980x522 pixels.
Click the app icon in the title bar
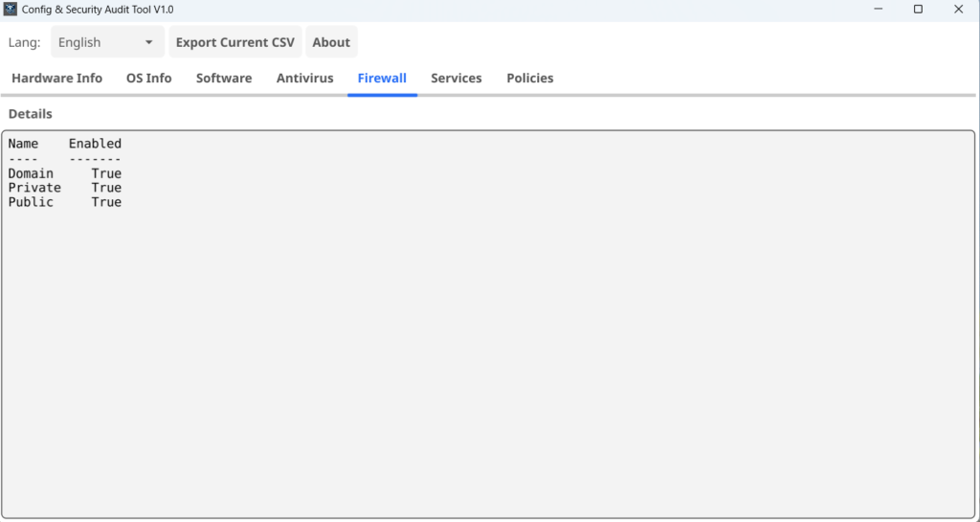click(x=11, y=10)
